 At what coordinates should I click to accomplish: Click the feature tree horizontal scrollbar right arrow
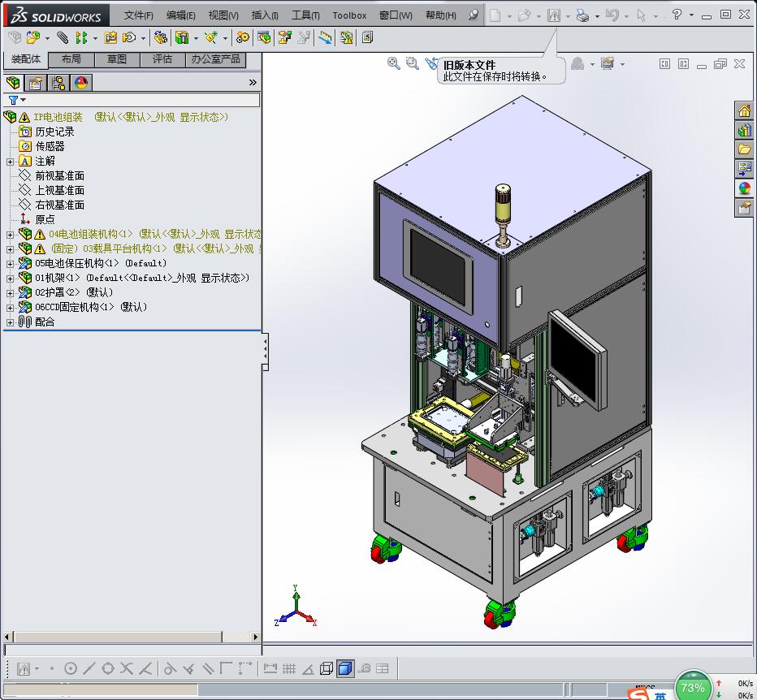click(x=255, y=637)
